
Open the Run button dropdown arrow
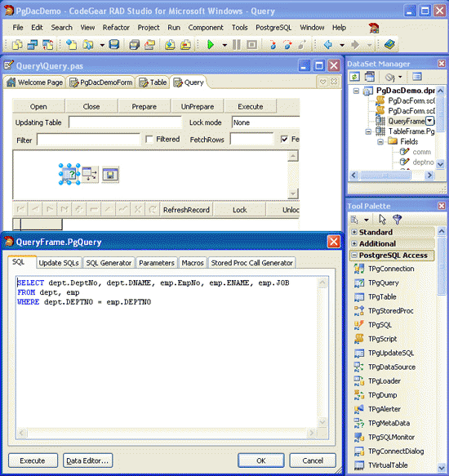(x=224, y=45)
